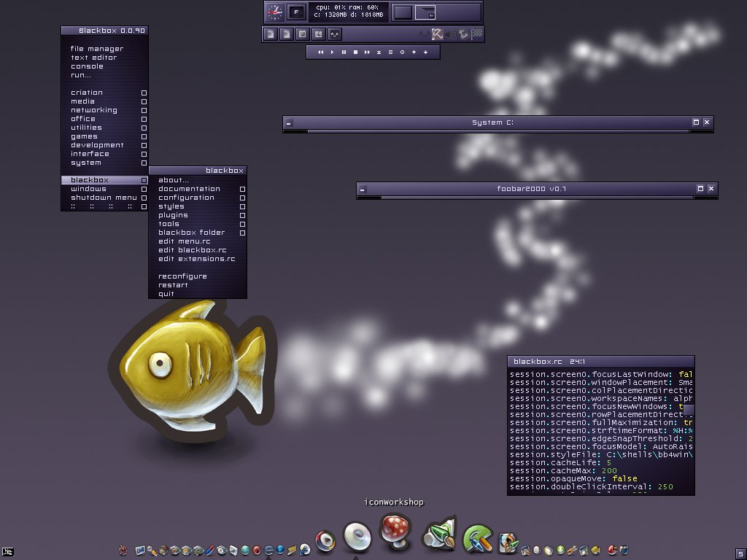Open text editor from the Blackbox menu

[94, 57]
